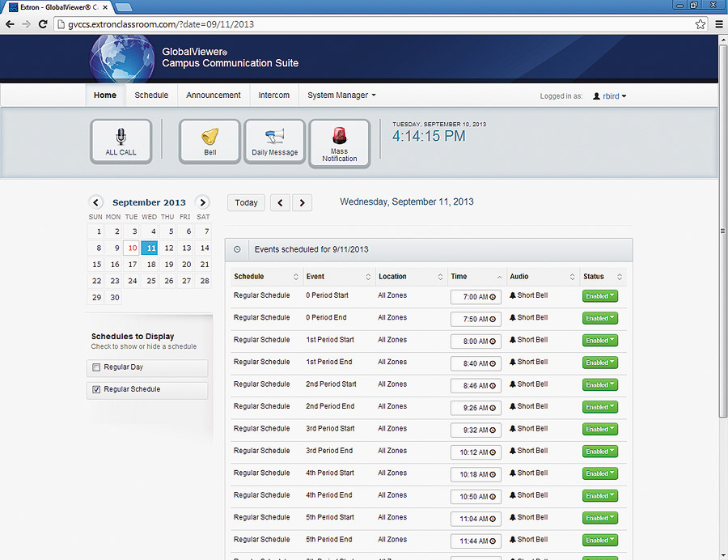Viewport: 728px width, 560px height.
Task: Edit the 8:00 AM time field
Action: [x=476, y=342]
